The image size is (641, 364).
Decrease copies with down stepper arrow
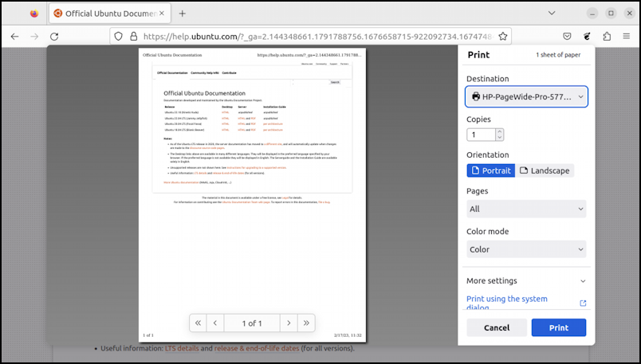pyautogui.click(x=499, y=138)
